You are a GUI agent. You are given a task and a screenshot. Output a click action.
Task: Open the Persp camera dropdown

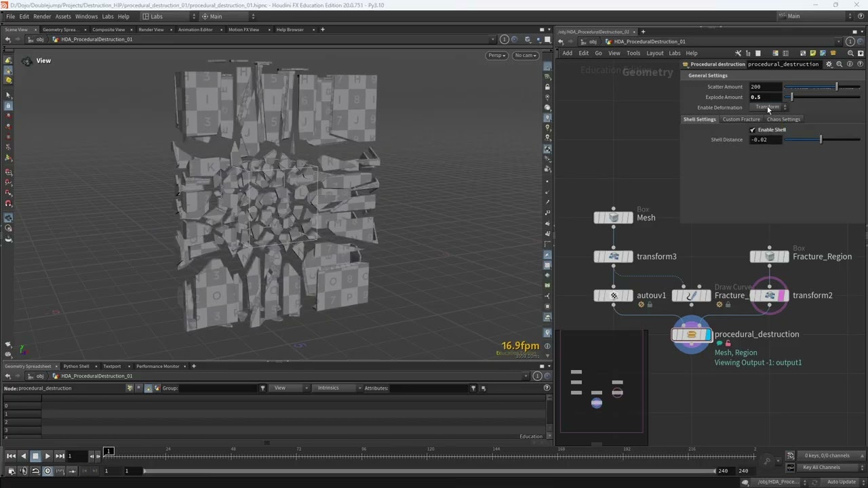496,56
